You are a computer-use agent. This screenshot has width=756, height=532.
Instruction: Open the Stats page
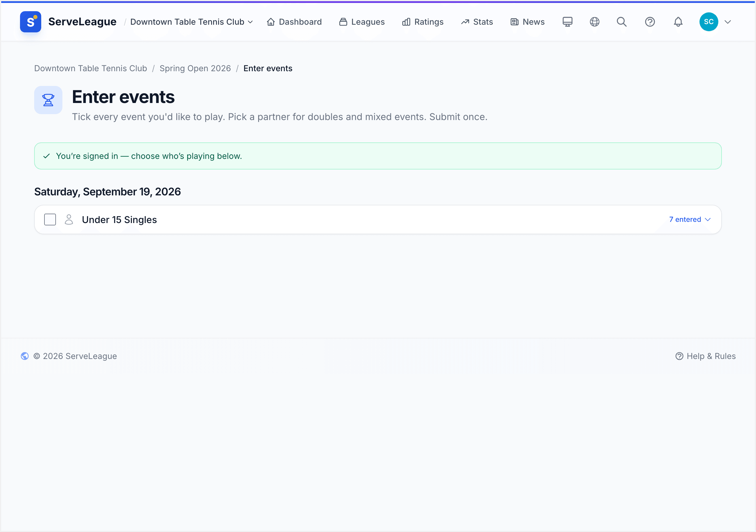[x=477, y=22]
